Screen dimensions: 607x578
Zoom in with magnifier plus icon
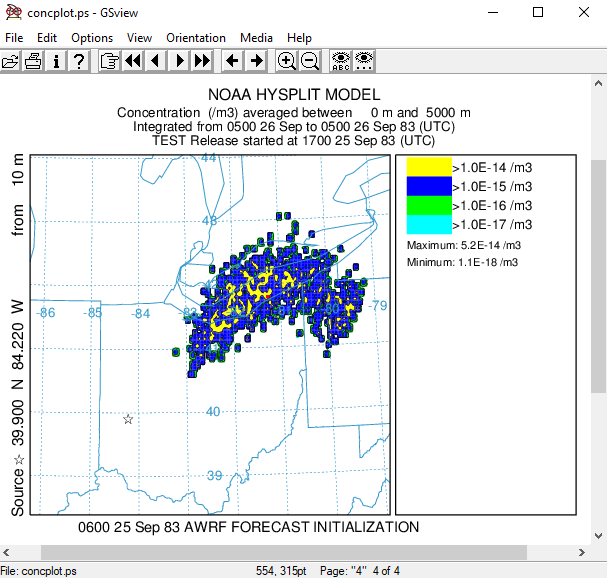(x=286, y=61)
